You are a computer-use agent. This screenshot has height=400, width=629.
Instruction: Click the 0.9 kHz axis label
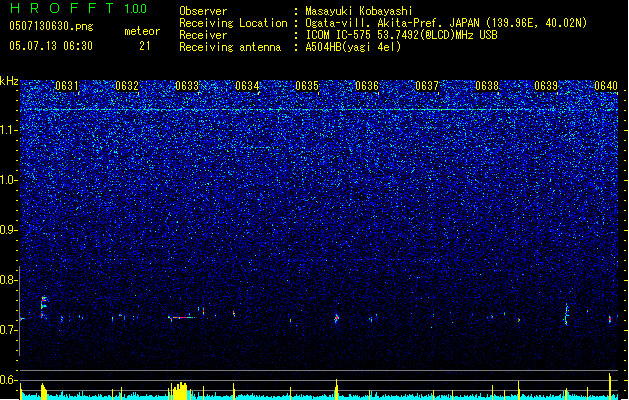tap(9, 230)
